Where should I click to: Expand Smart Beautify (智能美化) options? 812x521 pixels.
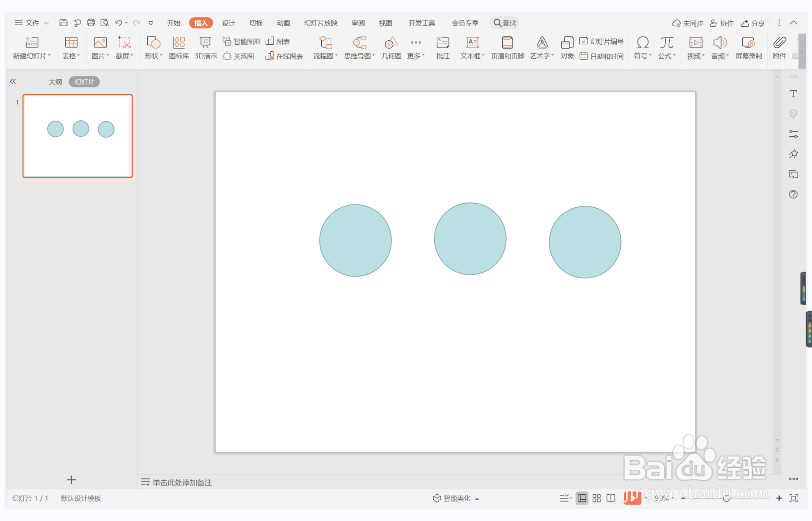click(x=456, y=498)
